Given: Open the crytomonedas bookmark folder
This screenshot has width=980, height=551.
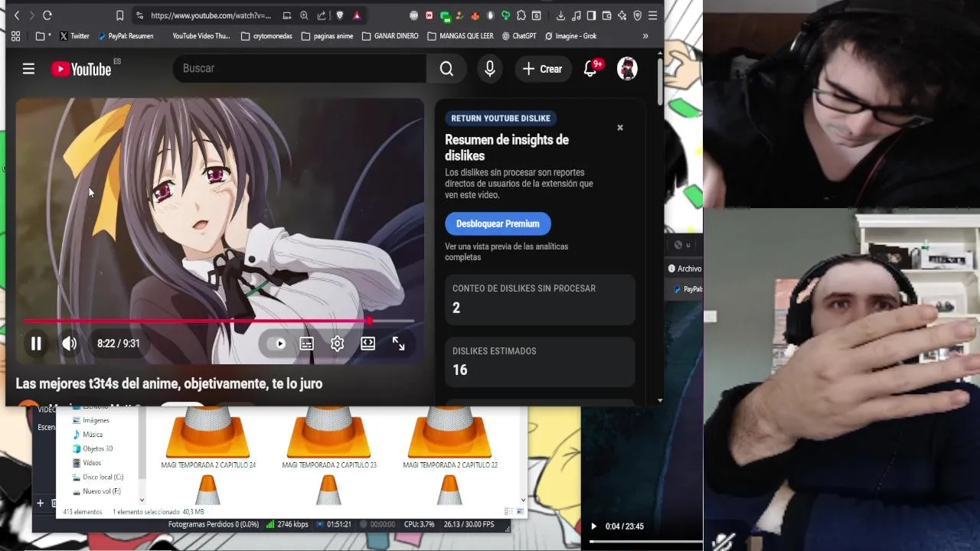Looking at the screenshot, I should click(266, 36).
